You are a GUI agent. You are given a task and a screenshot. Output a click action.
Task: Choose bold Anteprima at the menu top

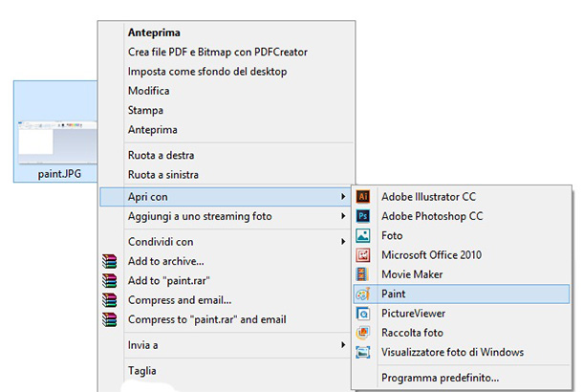tap(154, 33)
